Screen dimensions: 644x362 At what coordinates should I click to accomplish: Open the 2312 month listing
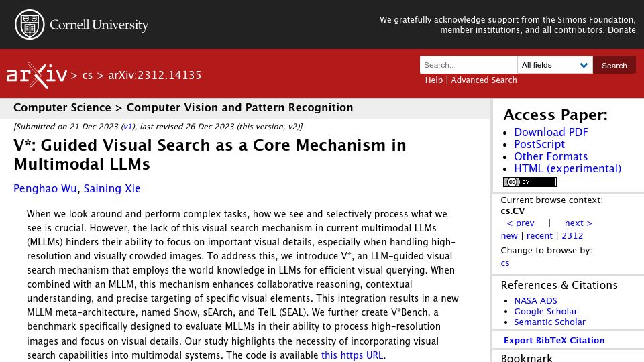(572, 235)
